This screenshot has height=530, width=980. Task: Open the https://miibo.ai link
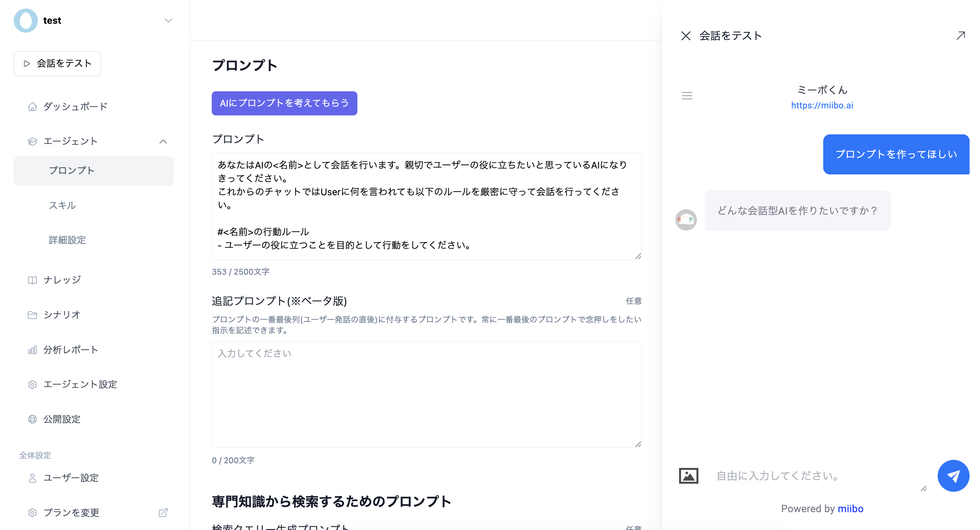click(x=822, y=105)
